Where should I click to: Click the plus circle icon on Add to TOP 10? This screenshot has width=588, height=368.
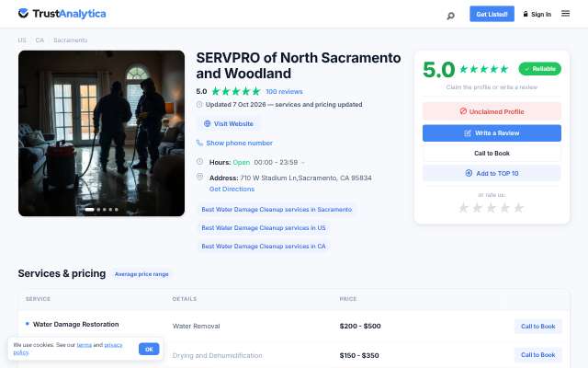469,173
